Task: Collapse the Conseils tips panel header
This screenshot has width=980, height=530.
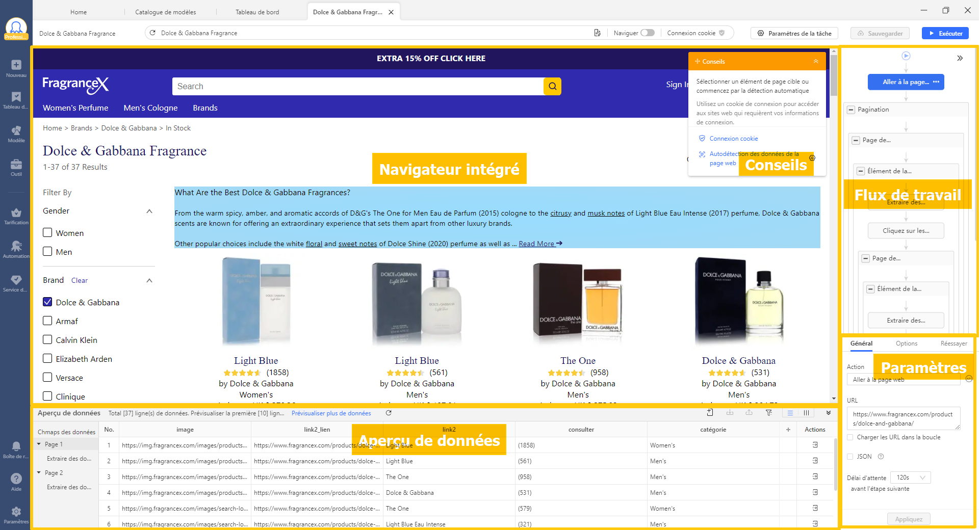Action: pyautogui.click(x=816, y=61)
